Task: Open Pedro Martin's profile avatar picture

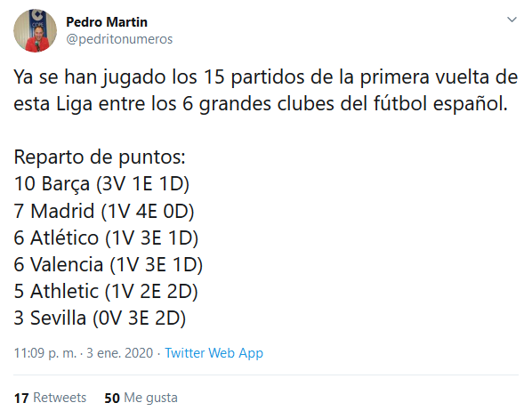Action: click(x=35, y=30)
